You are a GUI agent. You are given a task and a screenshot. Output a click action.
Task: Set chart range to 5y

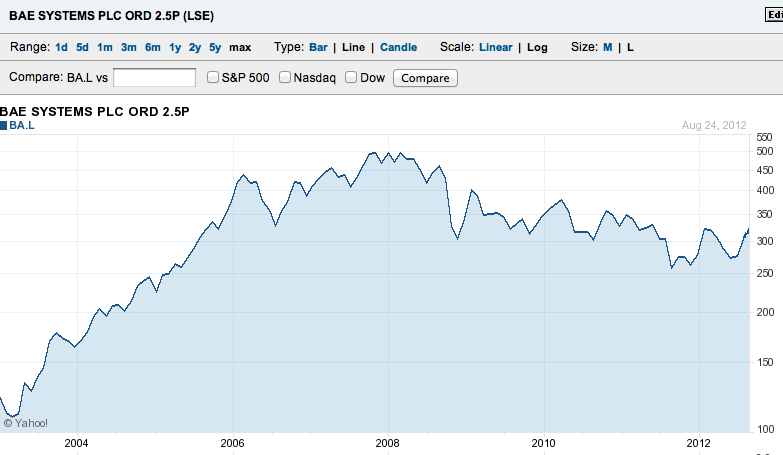point(215,47)
